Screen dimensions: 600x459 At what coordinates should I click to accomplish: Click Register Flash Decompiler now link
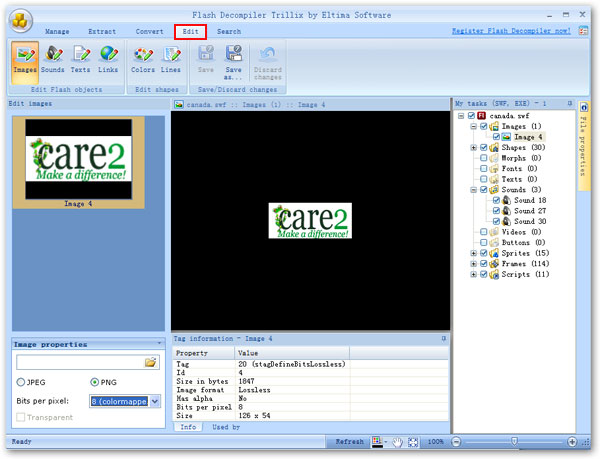coord(511,31)
